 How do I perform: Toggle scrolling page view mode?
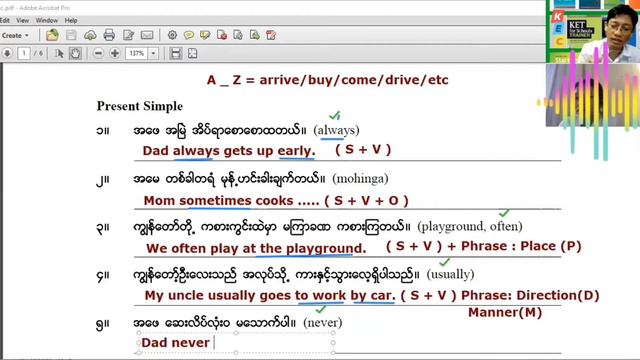point(176,53)
